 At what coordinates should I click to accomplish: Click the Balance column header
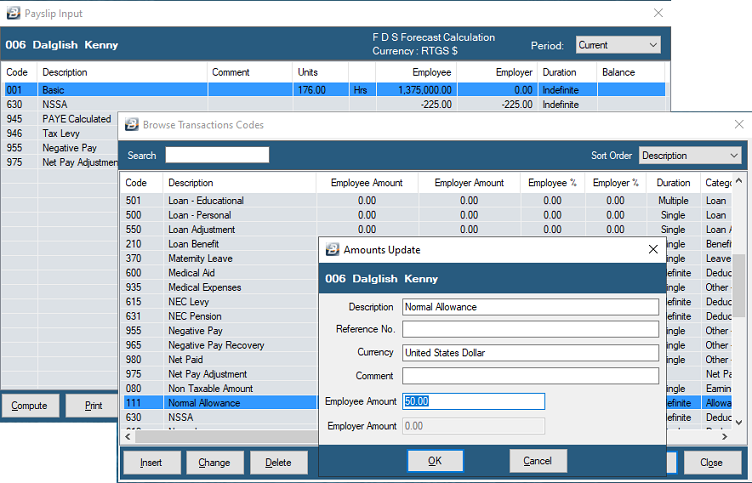631,72
